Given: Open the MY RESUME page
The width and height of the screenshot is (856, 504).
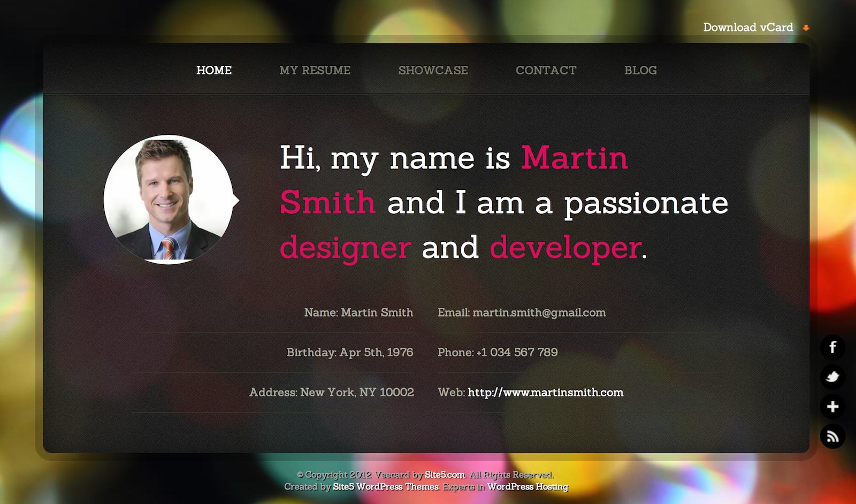Looking at the screenshot, I should [x=315, y=70].
